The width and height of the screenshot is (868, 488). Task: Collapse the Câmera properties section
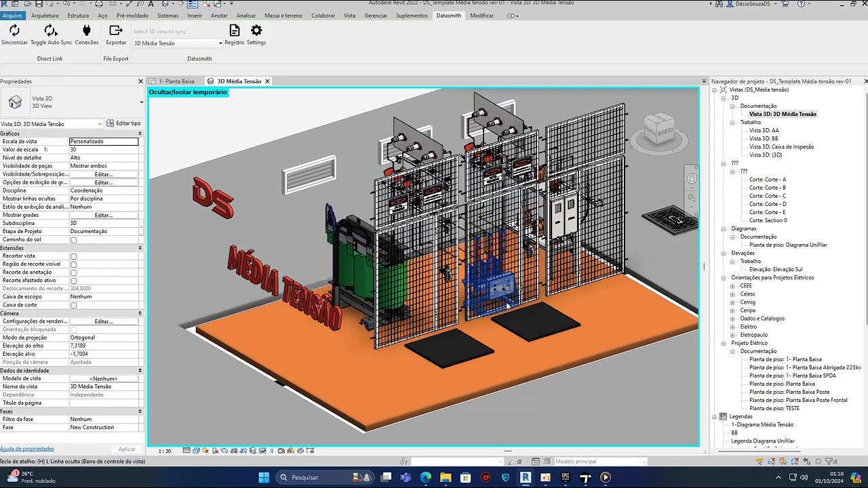(140, 313)
